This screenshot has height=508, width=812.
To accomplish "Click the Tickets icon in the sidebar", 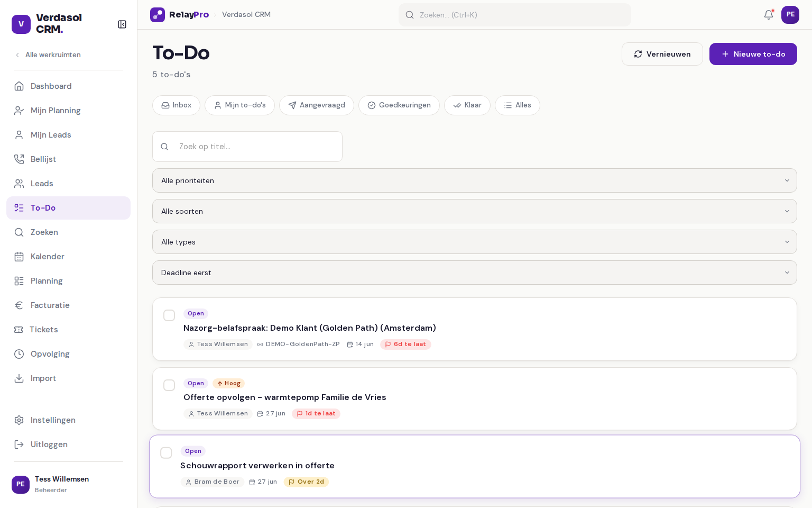I will [x=19, y=330].
